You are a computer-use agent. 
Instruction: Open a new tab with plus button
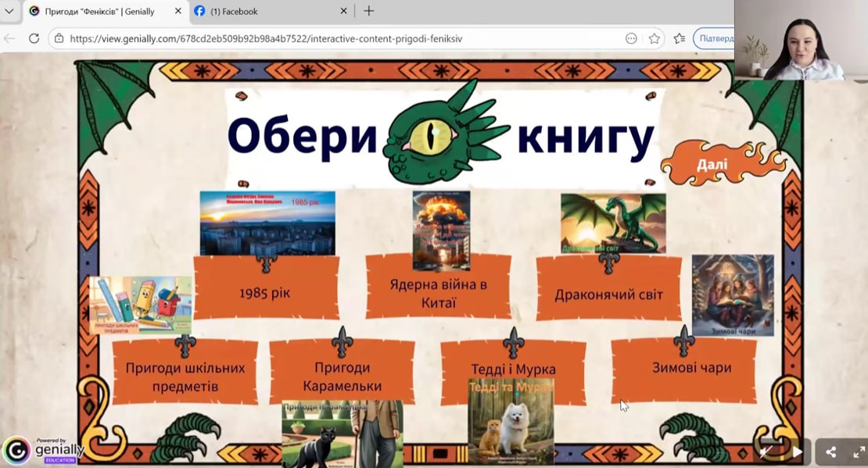tap(369, 11)
